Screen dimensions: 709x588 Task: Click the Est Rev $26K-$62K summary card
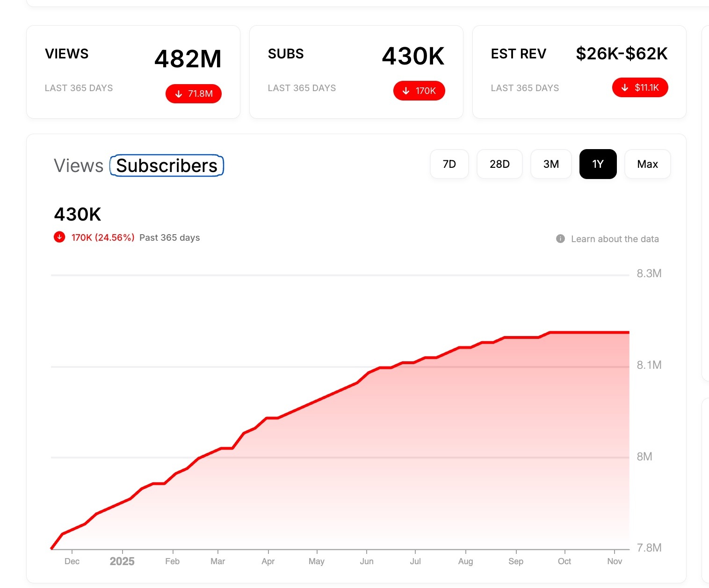pos(579,72)
